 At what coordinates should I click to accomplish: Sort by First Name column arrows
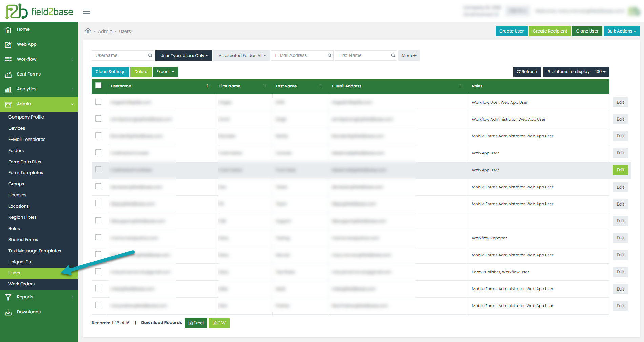[265, 86]
